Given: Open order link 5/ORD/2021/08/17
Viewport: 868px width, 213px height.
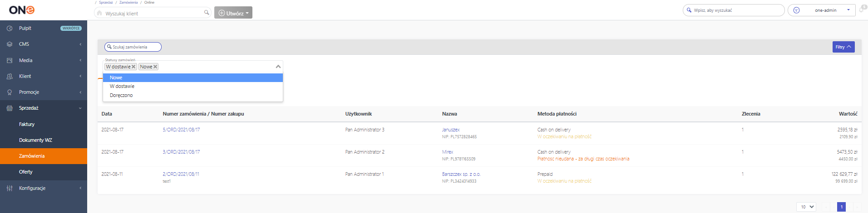Looking at the screenshot, I should [x=181, y=130].
